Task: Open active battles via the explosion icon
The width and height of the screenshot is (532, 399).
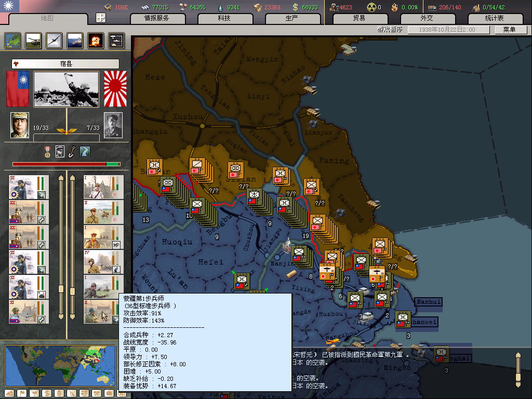Action: coord(96,41)
